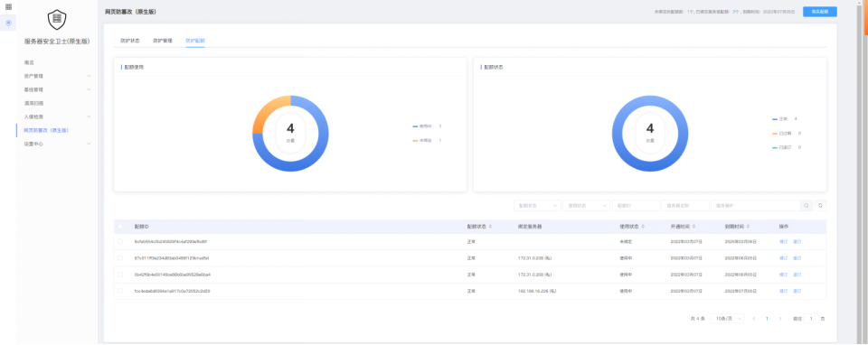Click 续订 for server 172.31.0.208
The height and width of the screenshot is (345, 868).
(x=783, y=275)
